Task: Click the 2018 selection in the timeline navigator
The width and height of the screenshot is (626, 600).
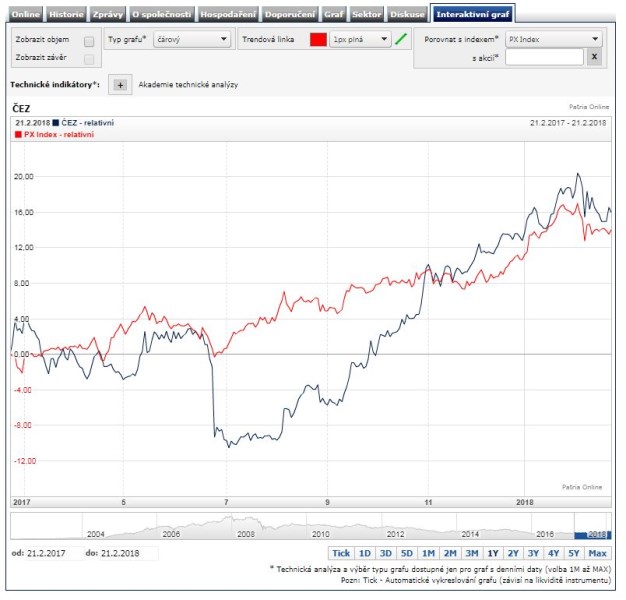Action: (x=592, y=534)
